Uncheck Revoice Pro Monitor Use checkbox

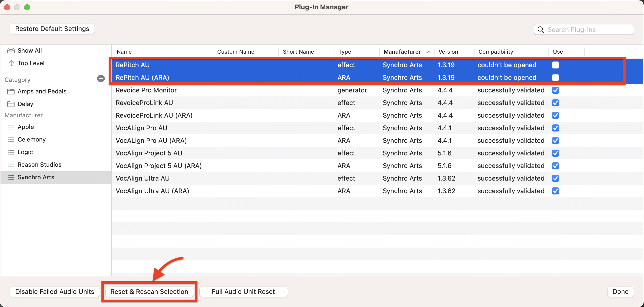555,90
